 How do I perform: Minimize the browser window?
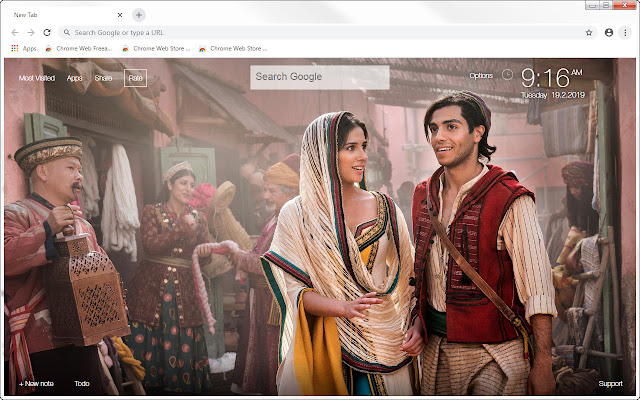tap(592, 5)
